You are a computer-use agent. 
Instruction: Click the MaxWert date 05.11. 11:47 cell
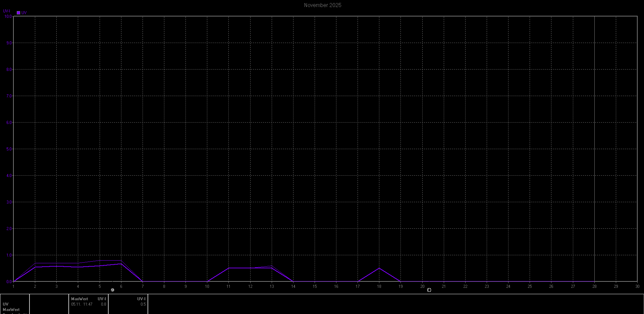[82, 304]
